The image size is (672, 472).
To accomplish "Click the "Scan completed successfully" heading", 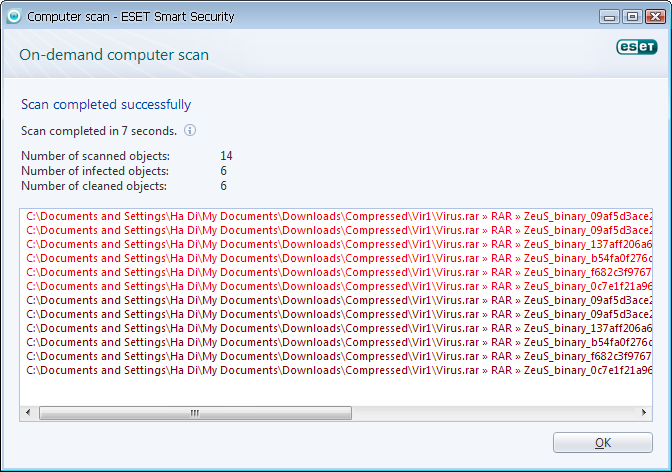I will 106,105.
